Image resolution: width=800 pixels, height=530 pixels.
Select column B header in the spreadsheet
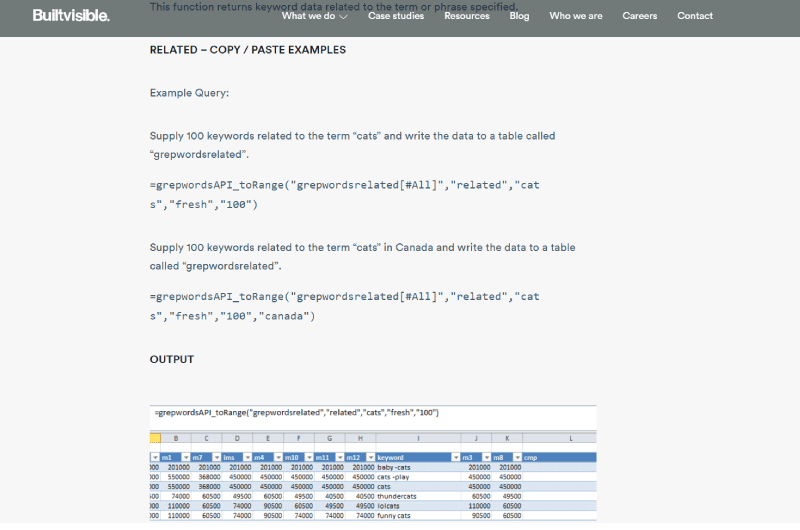tap(176, 438)
